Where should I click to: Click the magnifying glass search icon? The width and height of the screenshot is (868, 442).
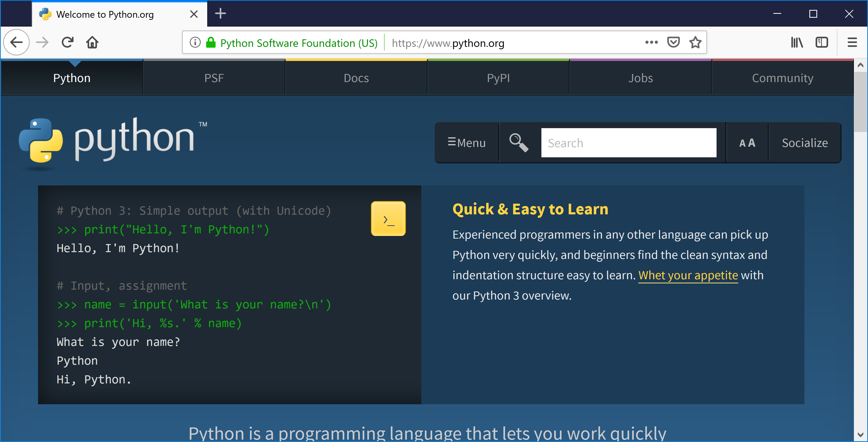tap(518, 143)
